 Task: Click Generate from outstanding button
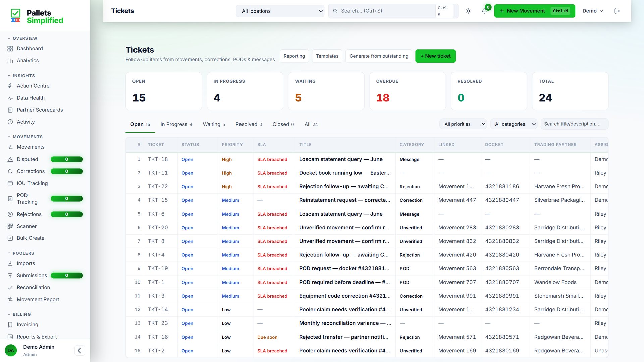coord(379,56)
